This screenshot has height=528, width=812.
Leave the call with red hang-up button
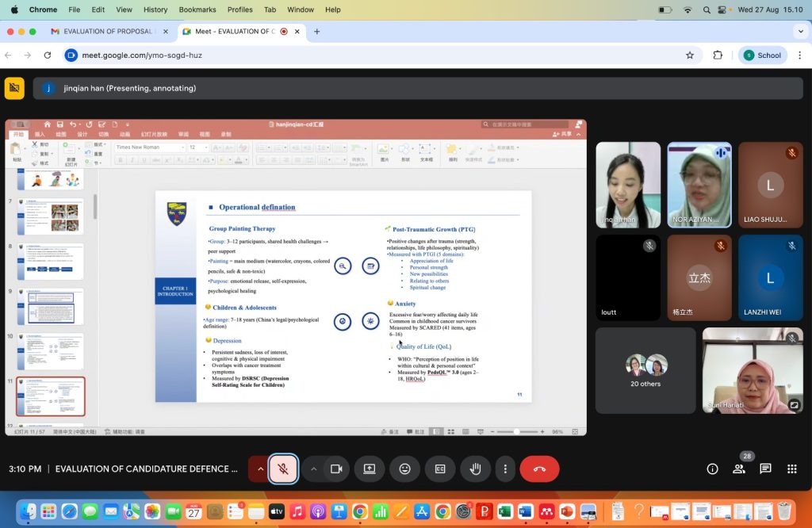[x=539, y=469]
